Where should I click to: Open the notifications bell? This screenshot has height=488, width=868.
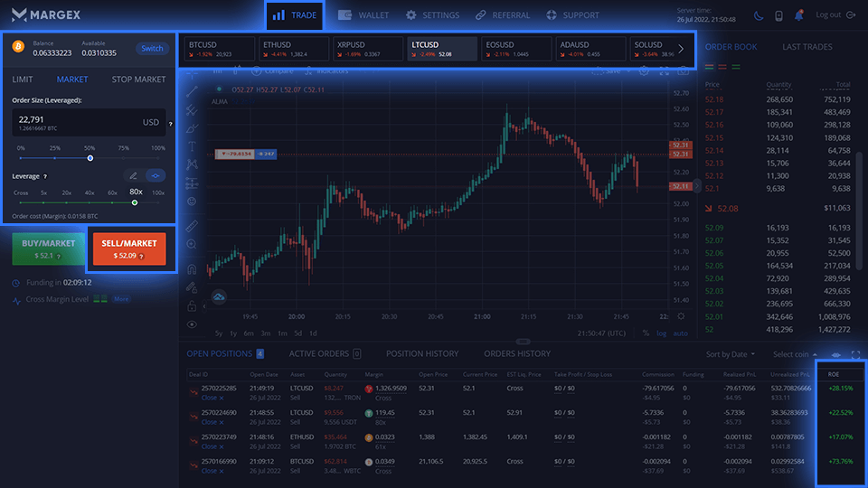(x=798, y=15)
